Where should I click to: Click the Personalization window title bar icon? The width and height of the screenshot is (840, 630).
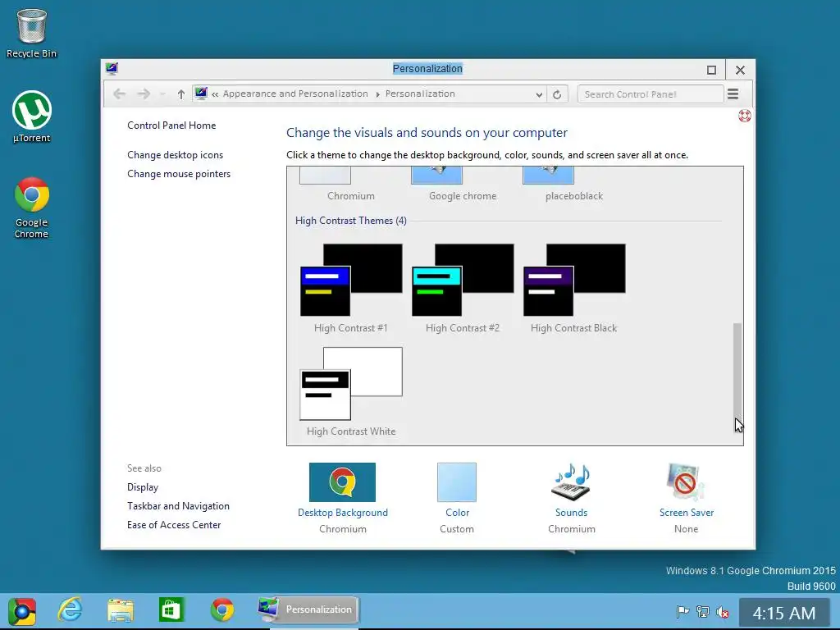pos(112,68)
